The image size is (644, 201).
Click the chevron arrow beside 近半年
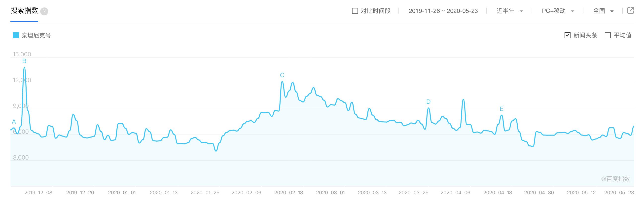point(522,11)
